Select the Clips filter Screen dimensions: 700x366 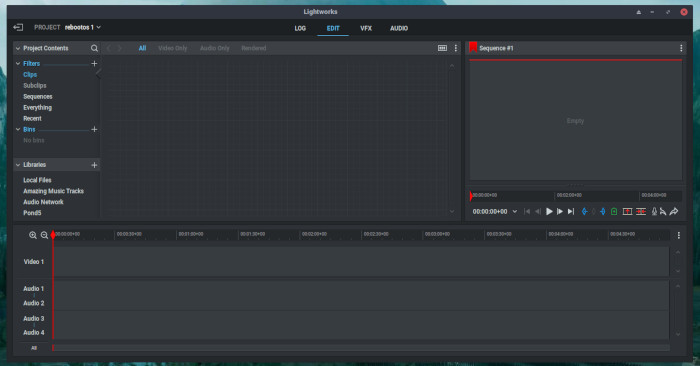click(30, 75)
